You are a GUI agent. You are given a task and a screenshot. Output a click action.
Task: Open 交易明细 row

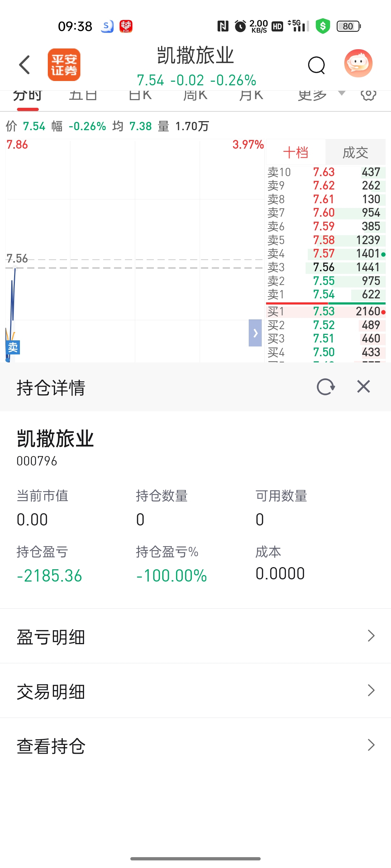click(x=195, y=691)
